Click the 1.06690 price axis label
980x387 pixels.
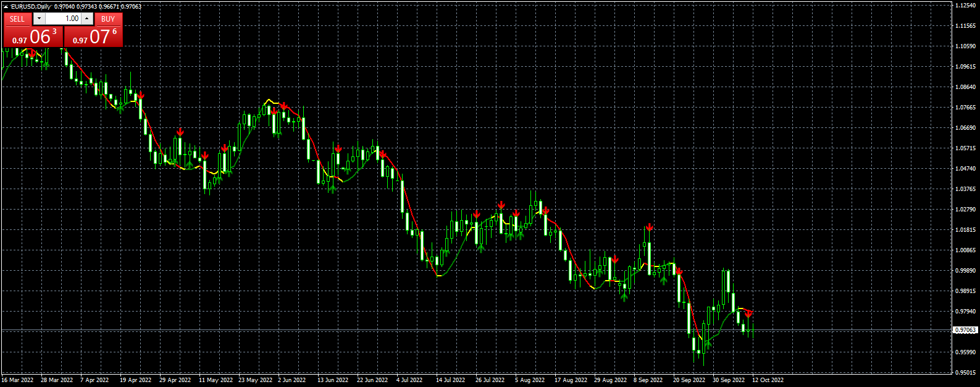(x=965, y=128)
